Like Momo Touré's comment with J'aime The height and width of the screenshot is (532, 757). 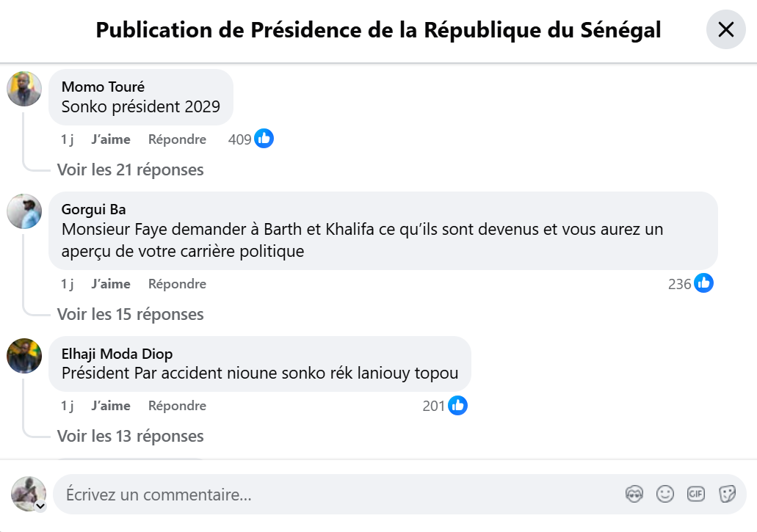111,139
